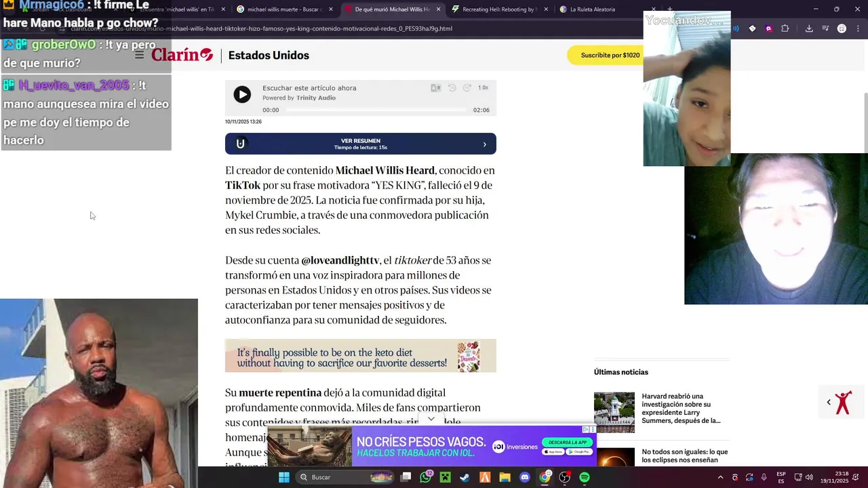Screen dimensions: 868x488
Task: Open orange app icon next to Steam
Action: pos(485,477)
